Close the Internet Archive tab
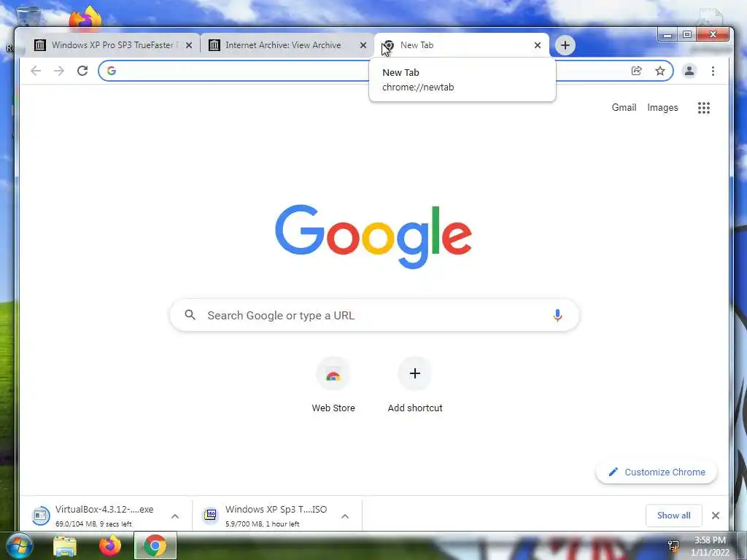This screenshot has width=747, height=560. [x=363, y=45]
